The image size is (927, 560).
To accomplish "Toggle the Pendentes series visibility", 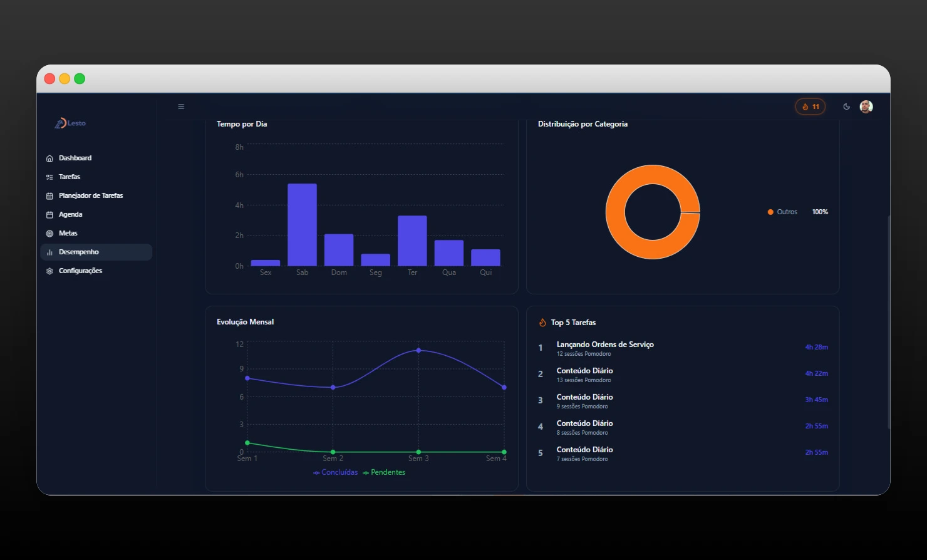I will pyautogui.click(x=384, y=472).
